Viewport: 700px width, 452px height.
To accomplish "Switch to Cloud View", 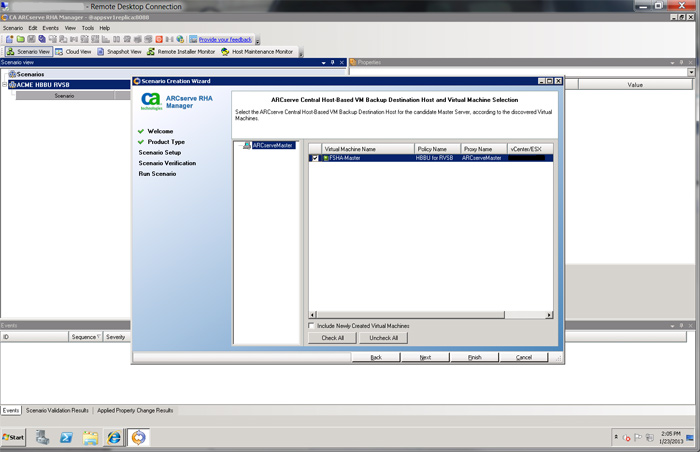I will click(x=73, y=52).
